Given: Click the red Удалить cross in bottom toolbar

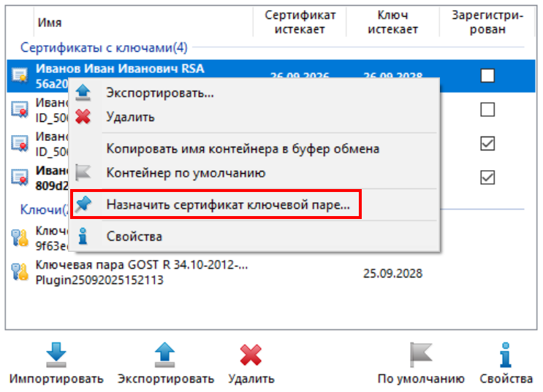Looking at the screenshot, I should point(251,356).
